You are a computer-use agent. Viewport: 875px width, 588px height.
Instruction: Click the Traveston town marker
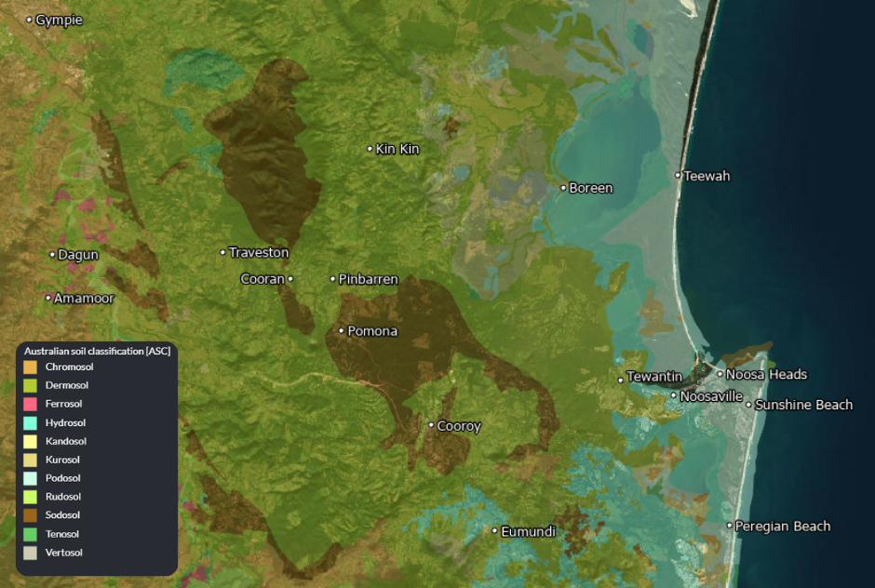point(222,252)
